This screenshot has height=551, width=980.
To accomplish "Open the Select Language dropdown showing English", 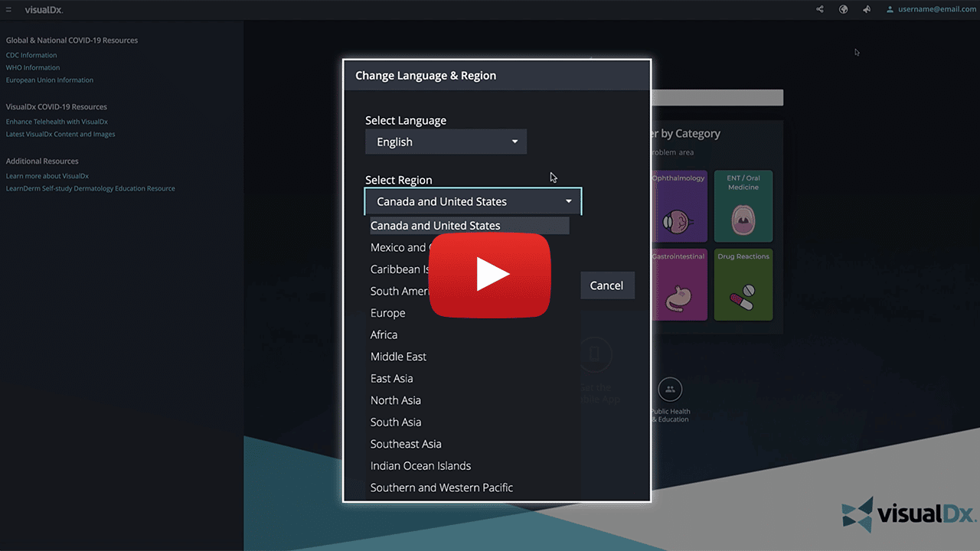I will click(446, 142).
